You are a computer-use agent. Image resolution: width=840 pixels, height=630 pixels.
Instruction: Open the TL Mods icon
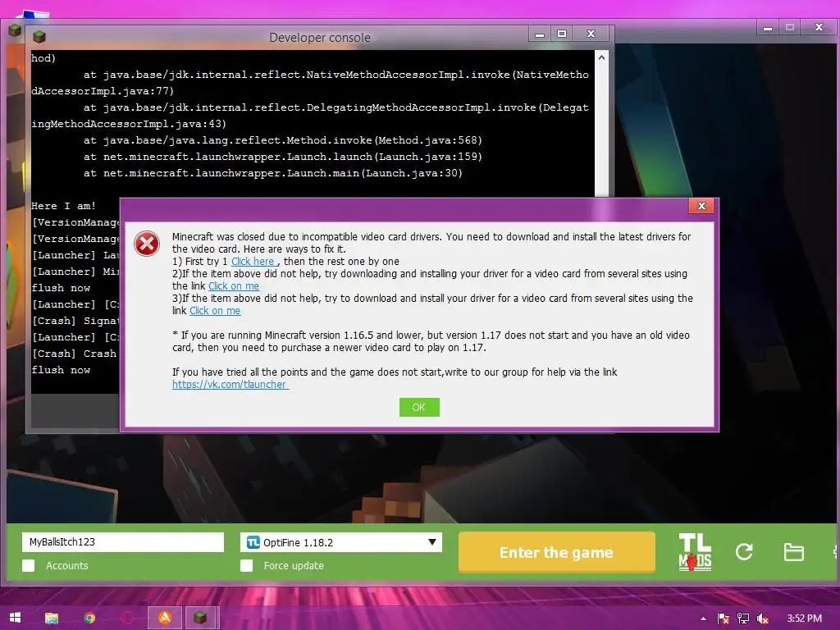tap(695, 552)
